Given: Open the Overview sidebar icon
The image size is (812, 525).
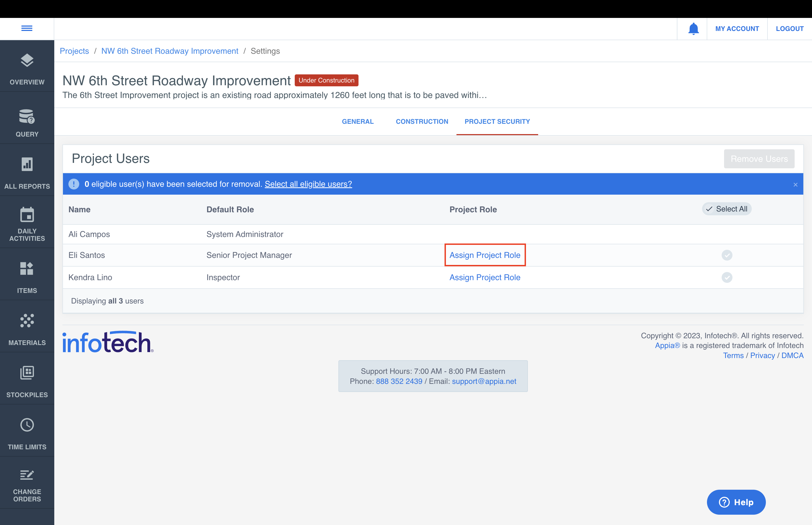Looking at the screenshot, I should tap(27, 61).
